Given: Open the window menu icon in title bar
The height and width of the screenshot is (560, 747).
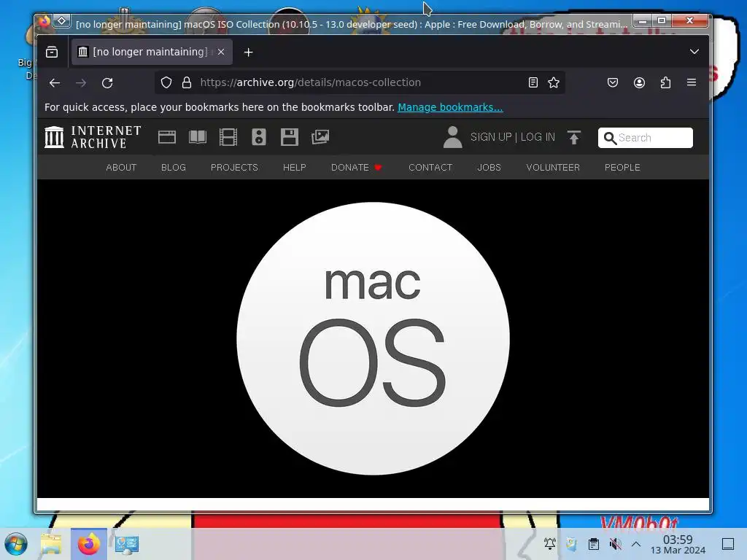Looking at the screenshot, I should [x=61, y=21].
